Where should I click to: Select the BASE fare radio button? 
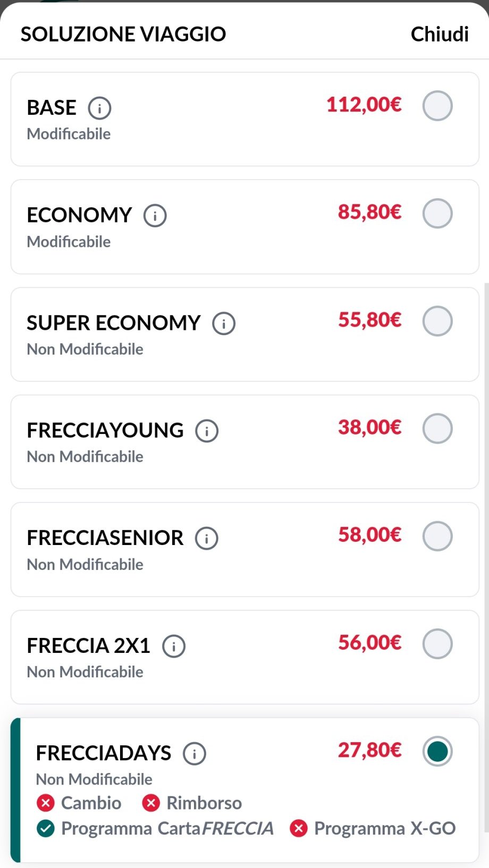pyautogui.click(x=437, y=106)
